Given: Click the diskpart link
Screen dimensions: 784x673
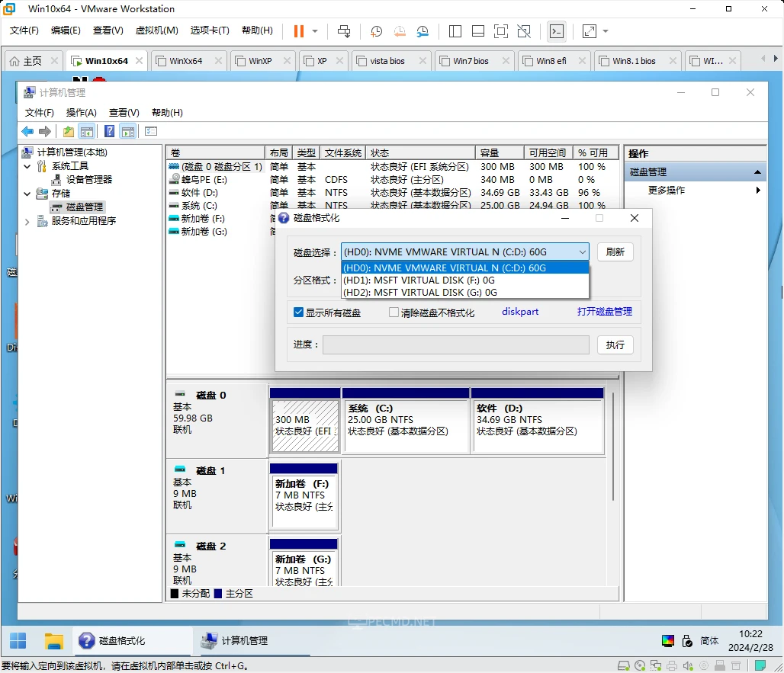Looking at the screenshot, I should coord(520,311).
